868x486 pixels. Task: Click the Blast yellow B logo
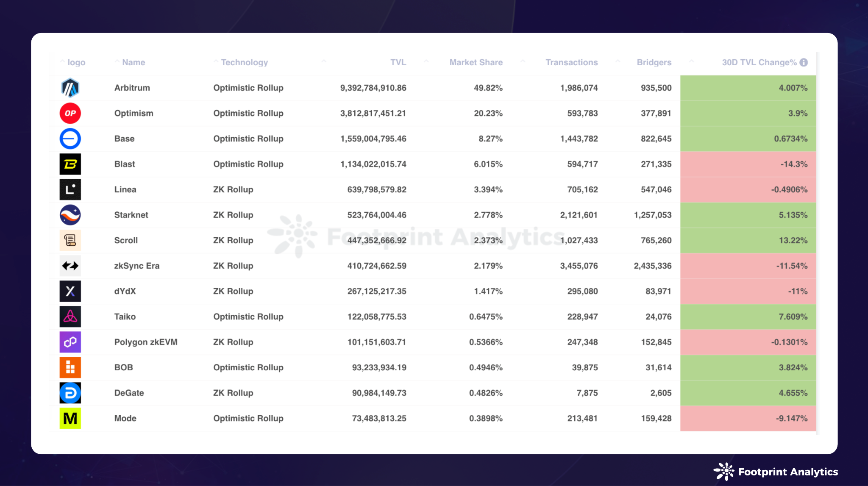70,164
